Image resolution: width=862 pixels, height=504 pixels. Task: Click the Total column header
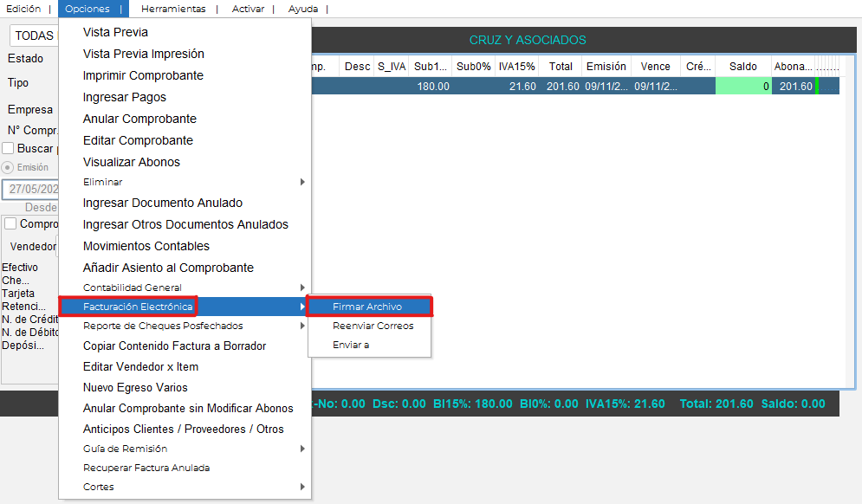561,67
